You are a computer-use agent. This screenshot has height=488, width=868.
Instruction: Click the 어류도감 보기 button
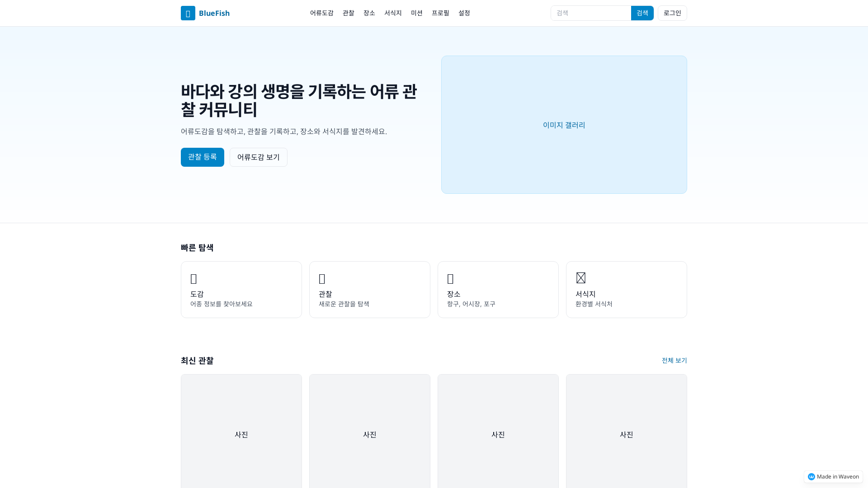click(258, 157)
